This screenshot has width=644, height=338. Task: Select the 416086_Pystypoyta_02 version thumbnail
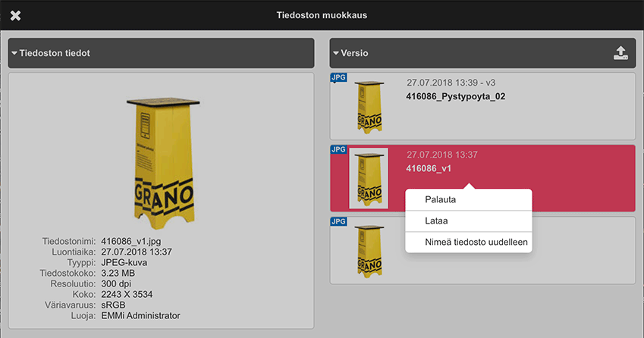click(x=369, y=107)
